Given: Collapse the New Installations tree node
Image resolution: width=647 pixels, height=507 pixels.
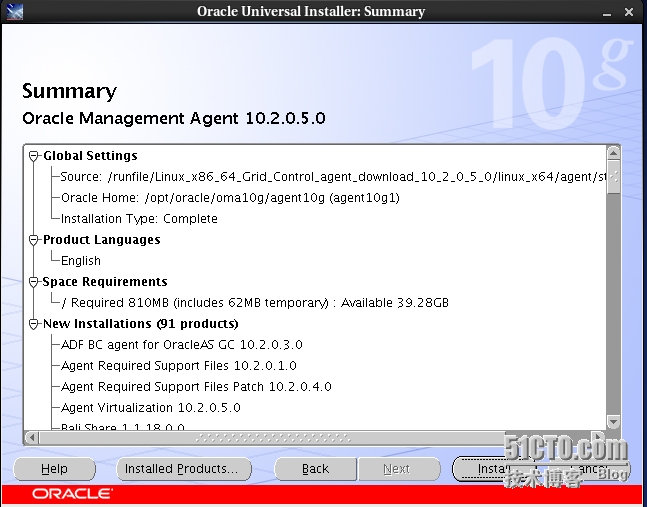Looking at the screenshot, I should tap(33, 324).
